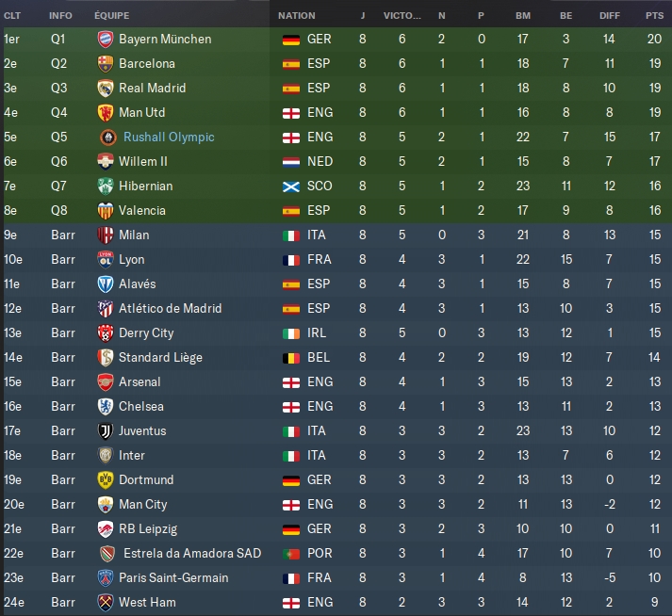The image size is (672, 616).
Task: Click the Juventus club logo
Action: (x=106, y=431)
